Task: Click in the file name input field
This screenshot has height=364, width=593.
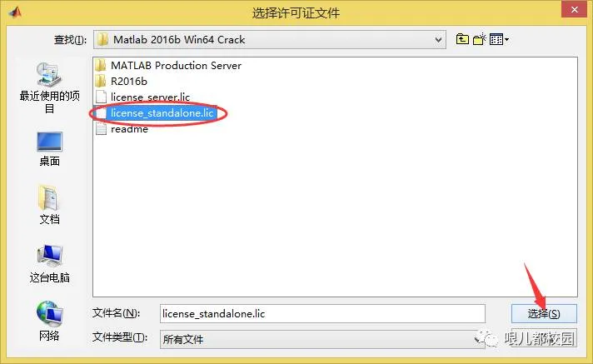Action: point(322,314)
